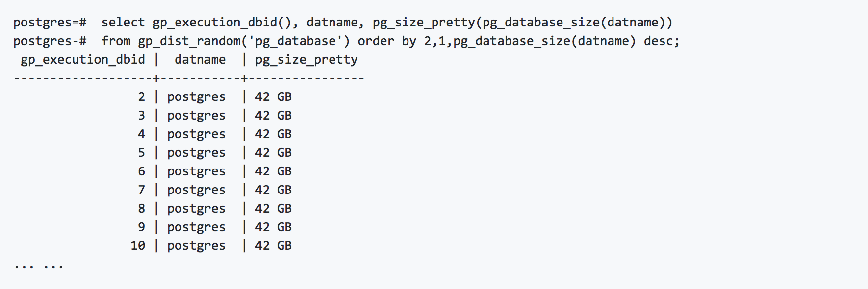Click the dbid value 2 in first row
The width and height of the screenshot is (868, 289).
[x=142, y=97]
